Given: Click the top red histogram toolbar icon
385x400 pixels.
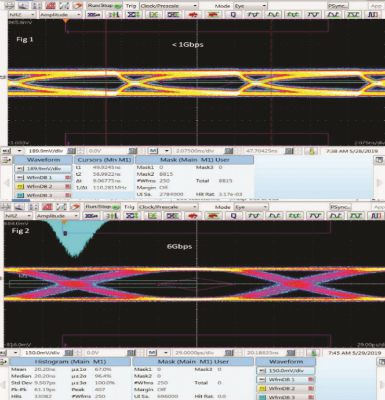Looking at the screenshot, I should pos(50,6).
